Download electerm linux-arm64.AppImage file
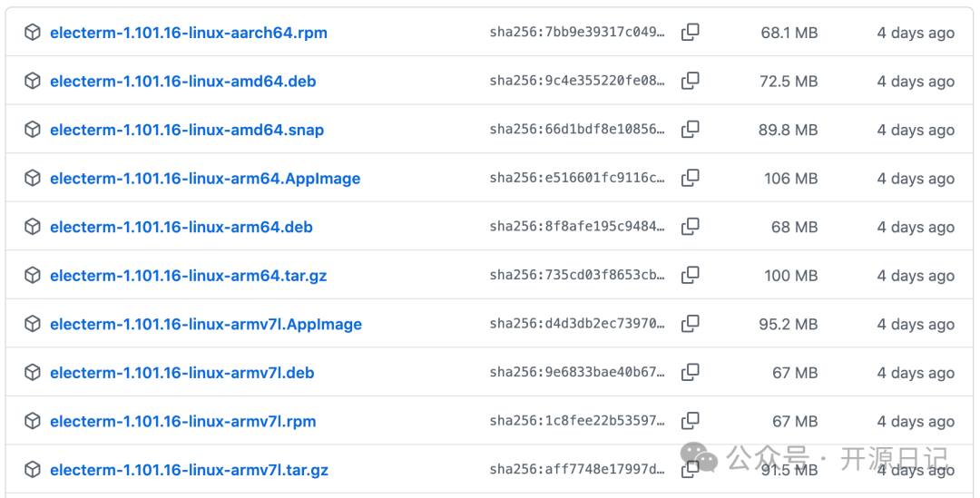This screenshot has height=498, width=980. tap(205, 178)
